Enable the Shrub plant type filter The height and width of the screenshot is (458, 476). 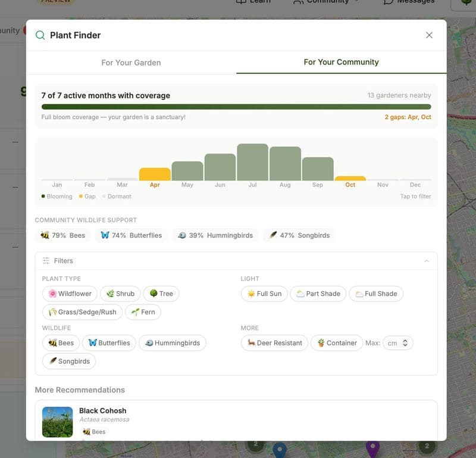[x=121, y=294]
